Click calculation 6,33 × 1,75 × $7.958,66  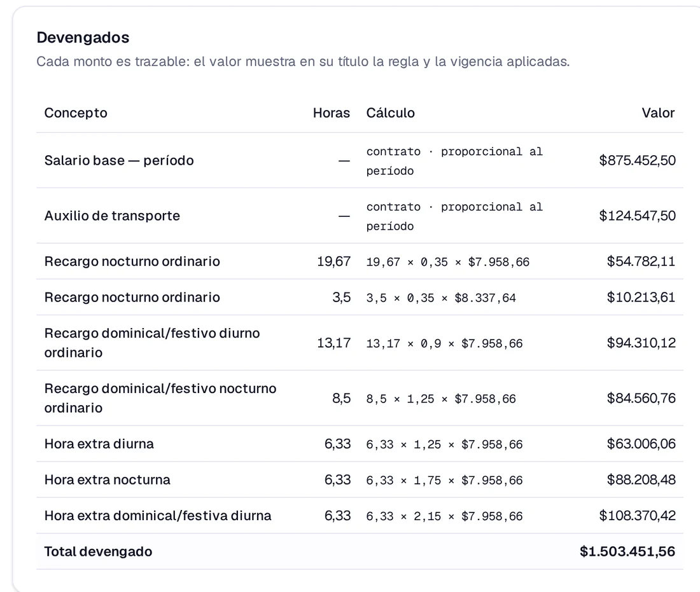point(444,481)
